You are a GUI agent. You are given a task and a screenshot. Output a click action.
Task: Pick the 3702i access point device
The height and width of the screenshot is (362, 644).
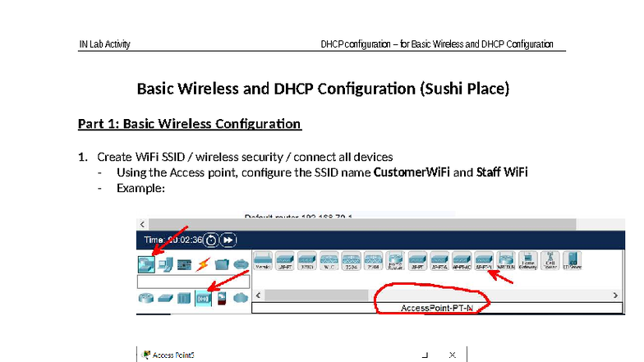coord(307,261)
